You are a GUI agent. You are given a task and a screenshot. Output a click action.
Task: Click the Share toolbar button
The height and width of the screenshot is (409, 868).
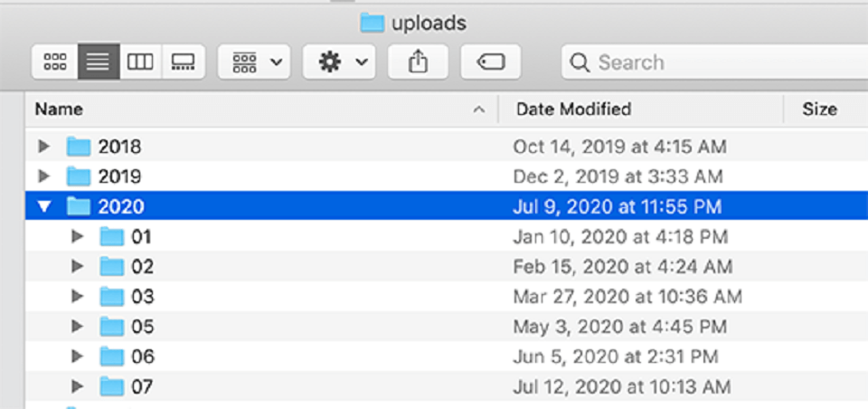[x=418, y=62]
